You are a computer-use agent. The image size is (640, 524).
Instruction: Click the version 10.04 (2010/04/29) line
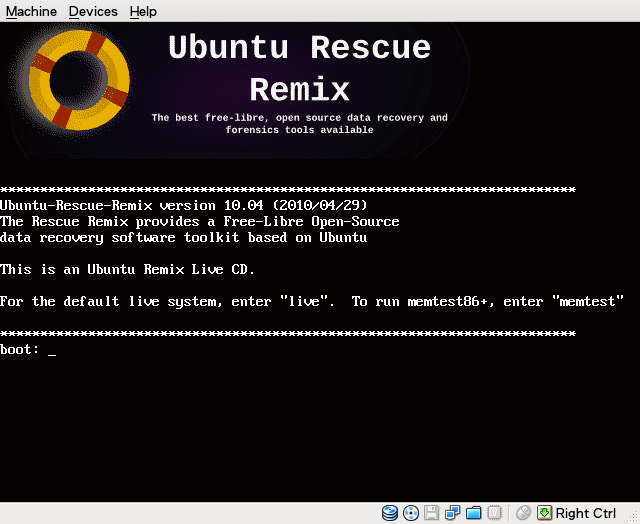coord(184,205)
